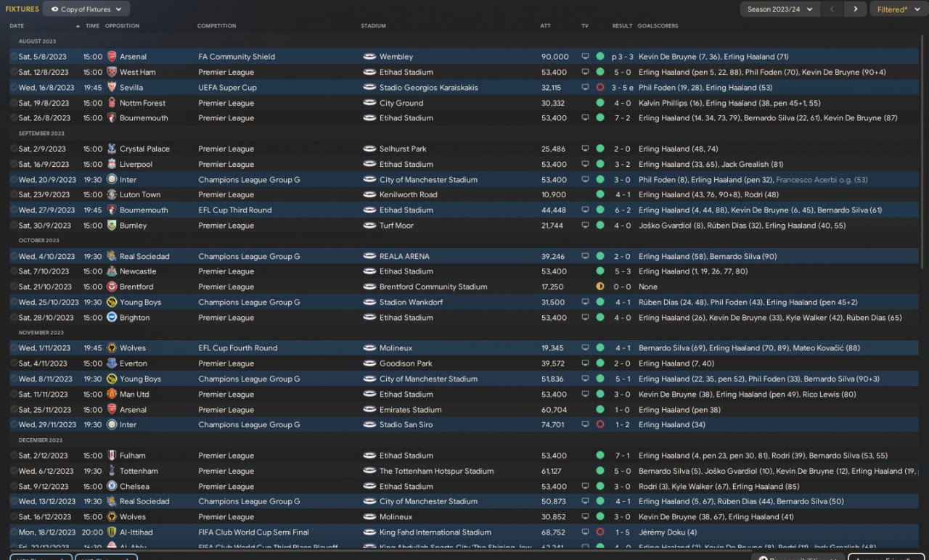Toggle the tick circle on the Chelsea row
This screenshot has height=560, width=929.
tap(14, 487)
